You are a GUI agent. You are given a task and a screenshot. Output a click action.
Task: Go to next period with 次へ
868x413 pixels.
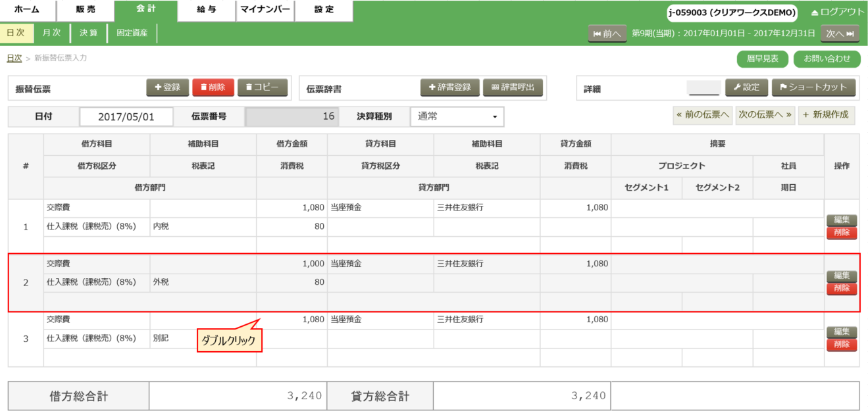point(840,34)
